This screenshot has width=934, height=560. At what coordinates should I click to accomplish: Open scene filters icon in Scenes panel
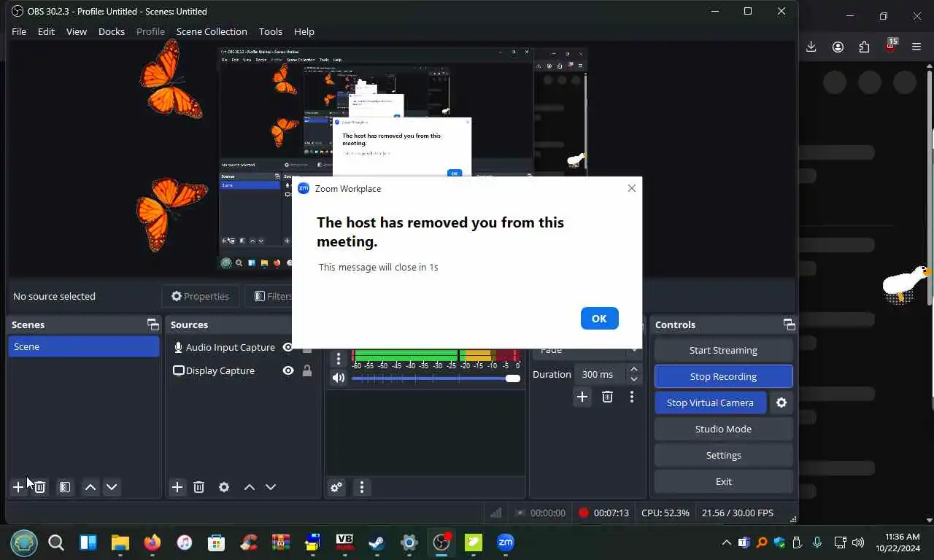(x=65, y=487)
